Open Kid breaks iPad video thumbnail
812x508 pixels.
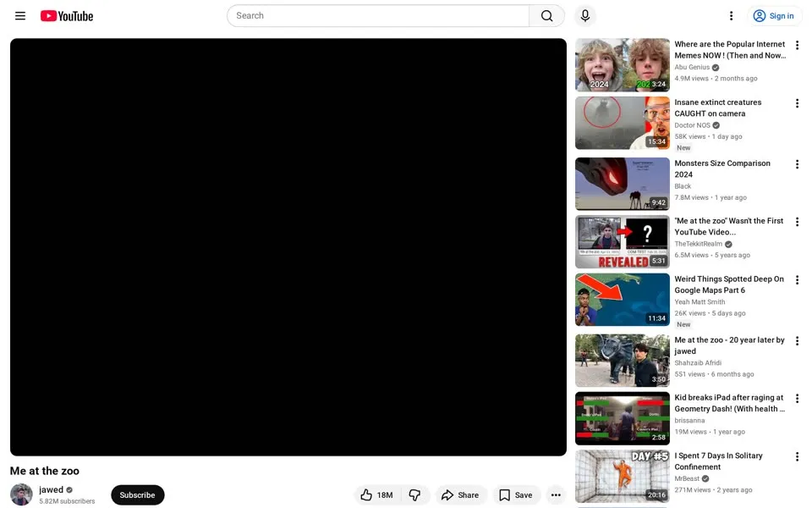(x=622, y=418)
